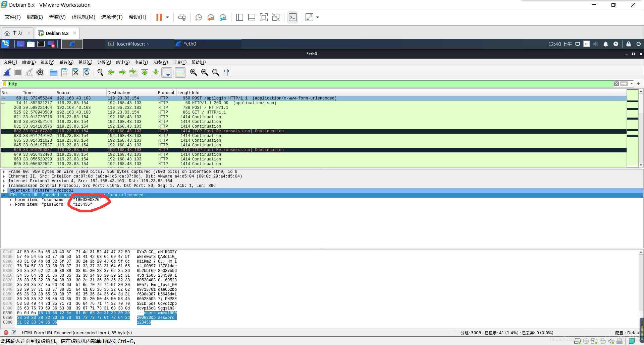This screenshot has height=345, width=644.
Task: Open a capture file folder icon
Action: point(54,72)
